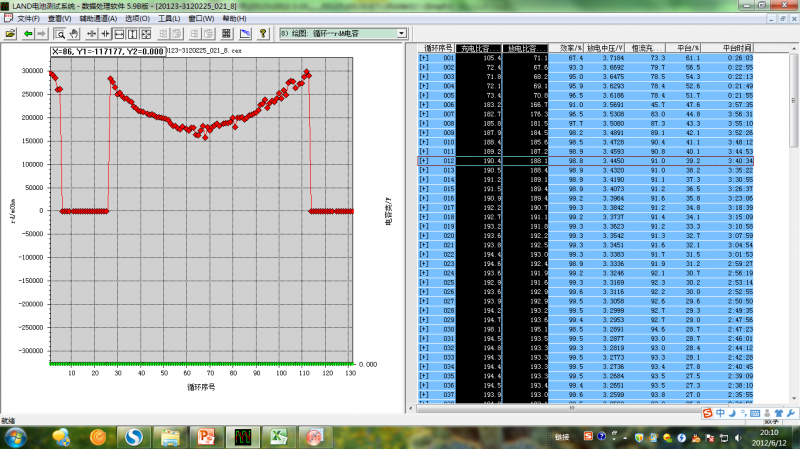Screen dimensions: 800x449
Task: Click cycle number 025 in the table
Action: [448, 282]
